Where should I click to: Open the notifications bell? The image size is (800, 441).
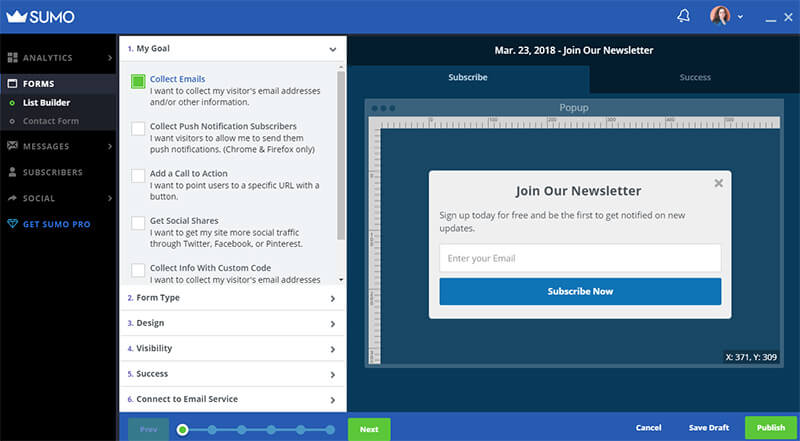(683, 16)
